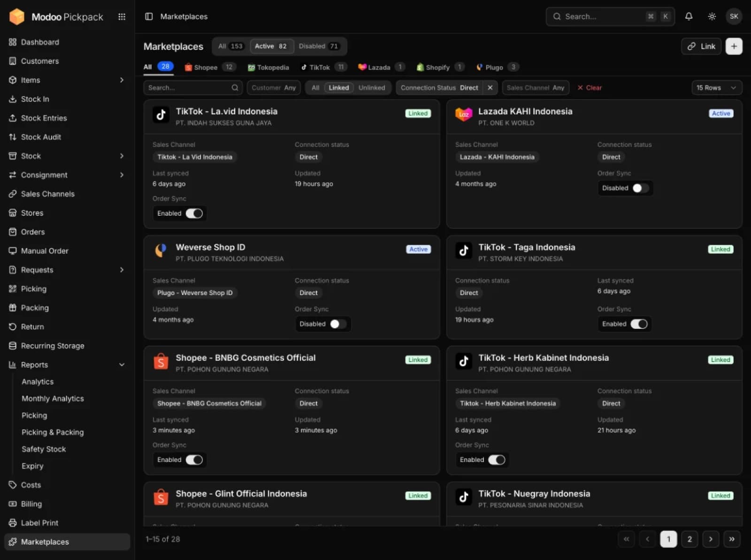Open Sales Channel Any filter dropdown
The image size is (751, 560).
click(536, 88)
